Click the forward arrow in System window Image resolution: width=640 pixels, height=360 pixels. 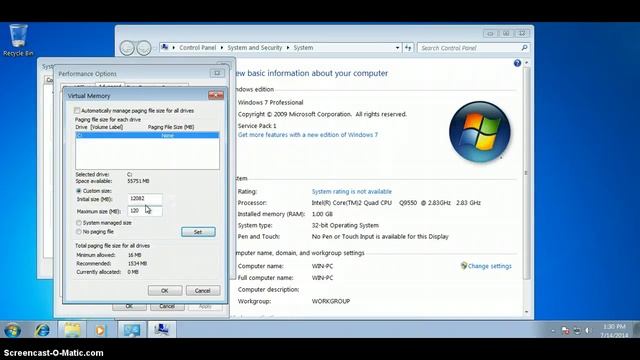(144, 48)
